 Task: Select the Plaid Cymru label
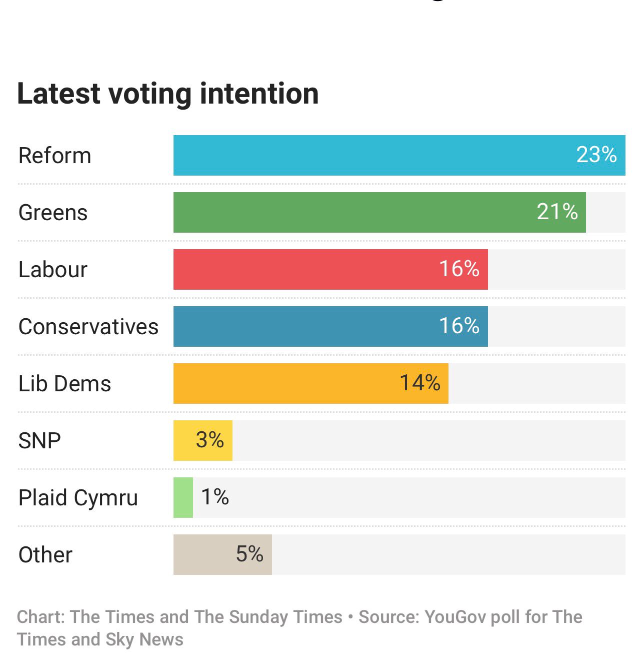(78, 498)
